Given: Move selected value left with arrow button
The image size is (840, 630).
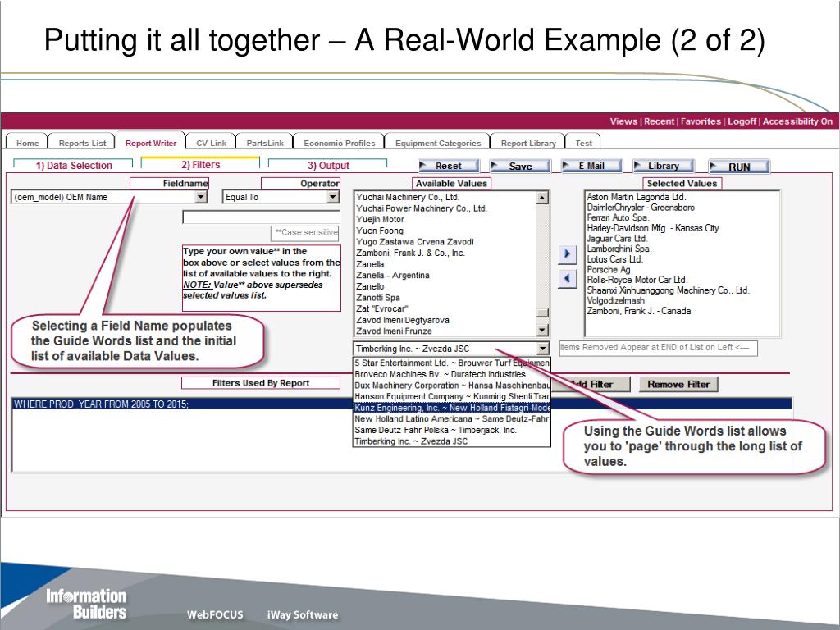Looking at the screenshot, I should click(568, 279).
